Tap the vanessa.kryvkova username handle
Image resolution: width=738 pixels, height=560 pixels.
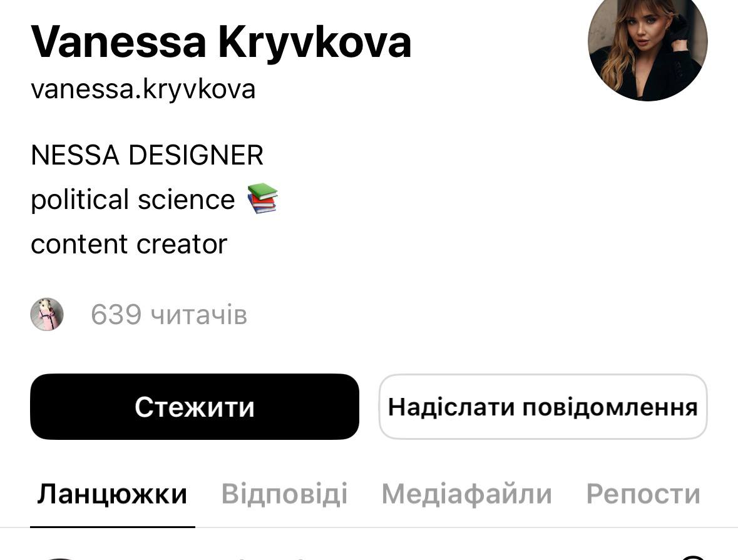(143, 89)
